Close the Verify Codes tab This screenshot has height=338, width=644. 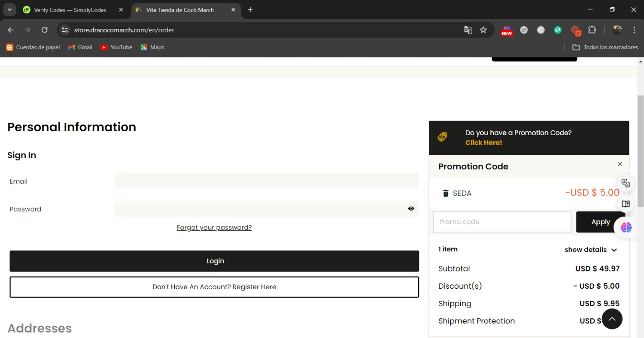(x=121, y=10)
